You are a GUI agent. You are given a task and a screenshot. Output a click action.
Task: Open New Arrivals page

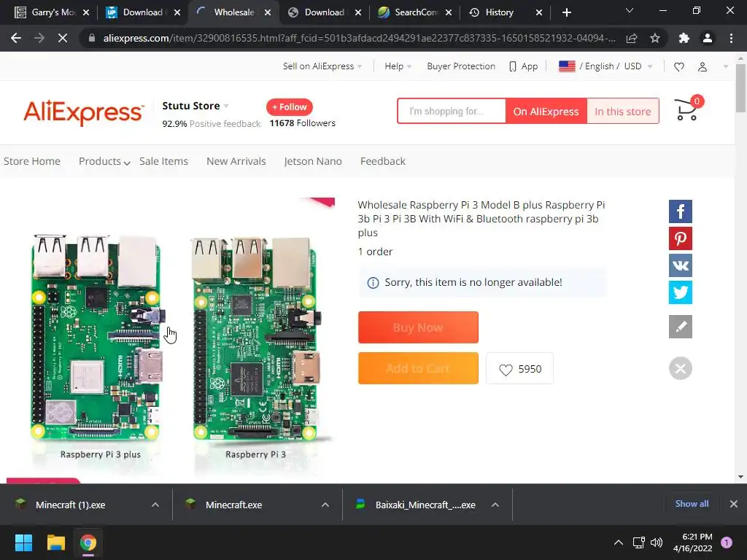click(x=236, y=161)
